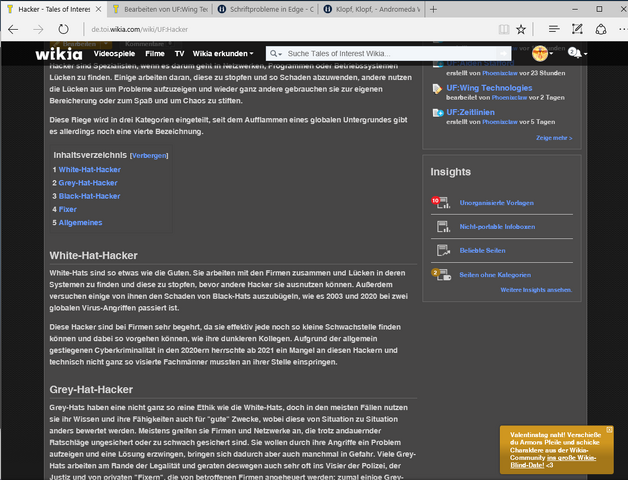The image size is (628, 480).
Task: Close the Valentinstag notification popup
Action: 609,430
